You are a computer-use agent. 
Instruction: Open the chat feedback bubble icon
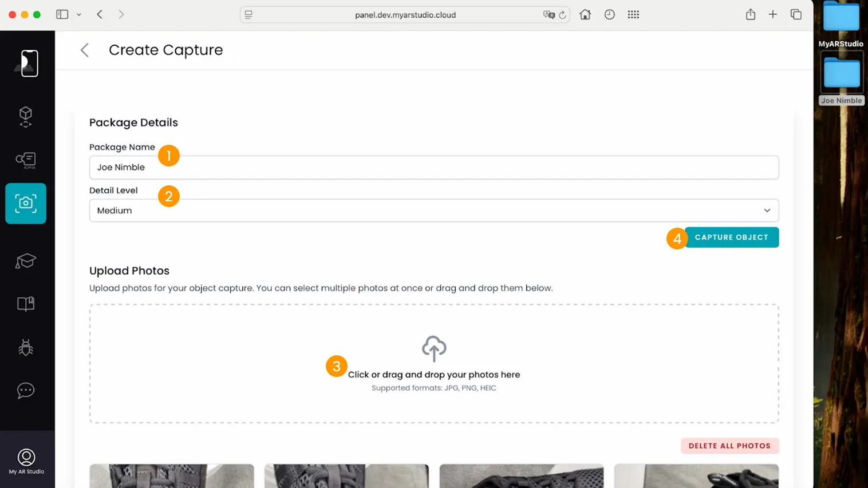pyautogui.click(x=26, y=391)
